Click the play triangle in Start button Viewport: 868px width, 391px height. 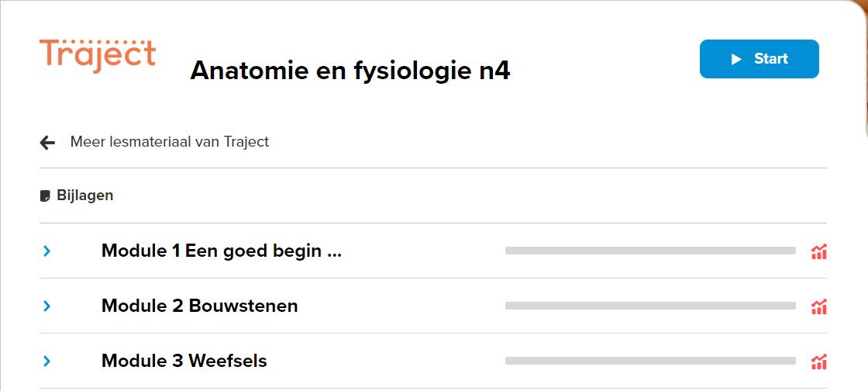pyautogui.click(x=736, y=59)
